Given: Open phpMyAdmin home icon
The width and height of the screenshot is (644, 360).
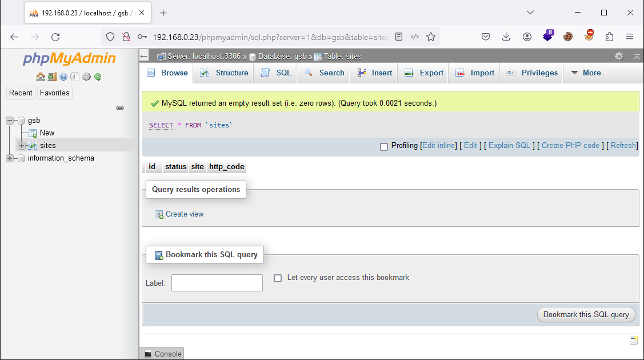Looking at the screenshot, I should pos(40,77).
